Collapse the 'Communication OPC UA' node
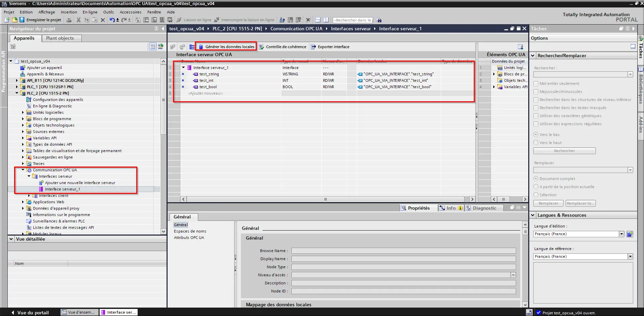The image size is (644, 316). [x=23, y=170]
